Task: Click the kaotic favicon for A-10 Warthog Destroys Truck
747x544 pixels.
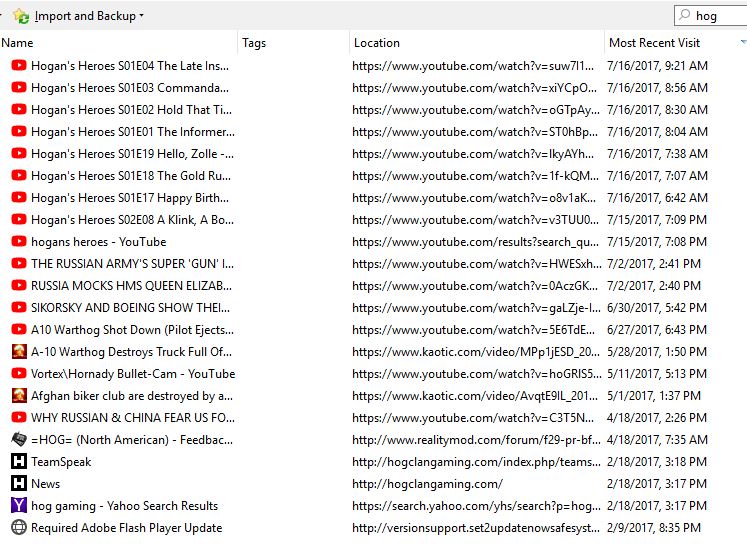Action: pos(19,351)
